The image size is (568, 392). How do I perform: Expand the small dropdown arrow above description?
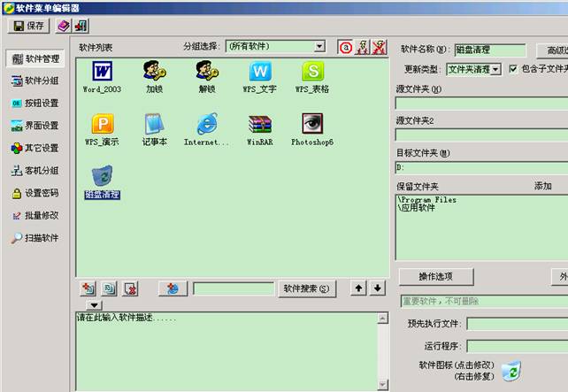[94, 305]
